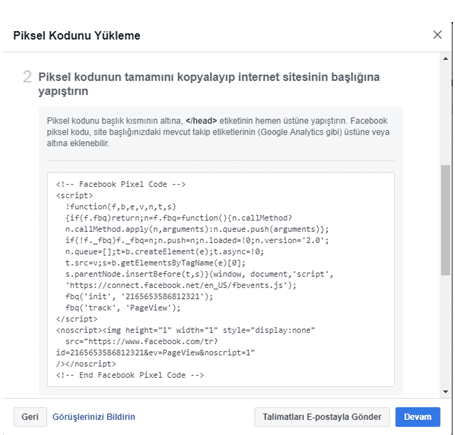Click the scrollbar up arrow
Image resolution: width=455 pixels, height=435 pixels.
(x=446, y=59)
